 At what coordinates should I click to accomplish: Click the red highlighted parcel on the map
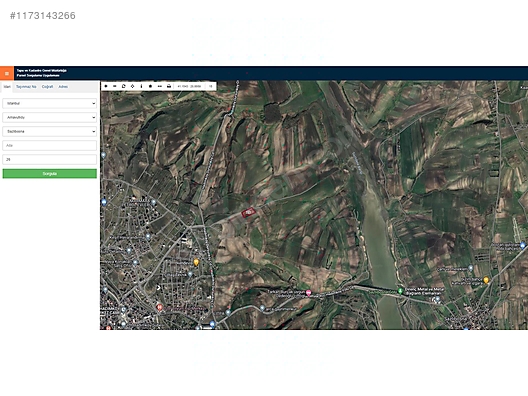pos(248,212)
